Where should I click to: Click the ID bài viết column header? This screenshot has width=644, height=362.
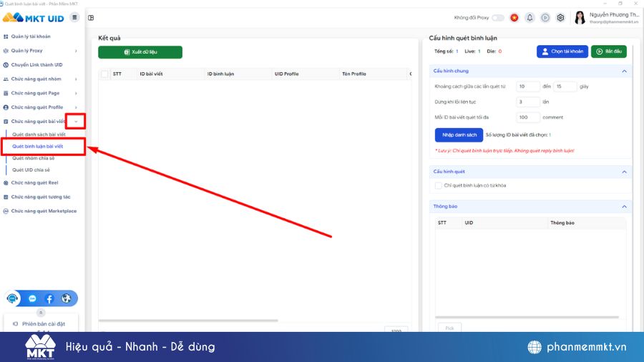[151, 74]
